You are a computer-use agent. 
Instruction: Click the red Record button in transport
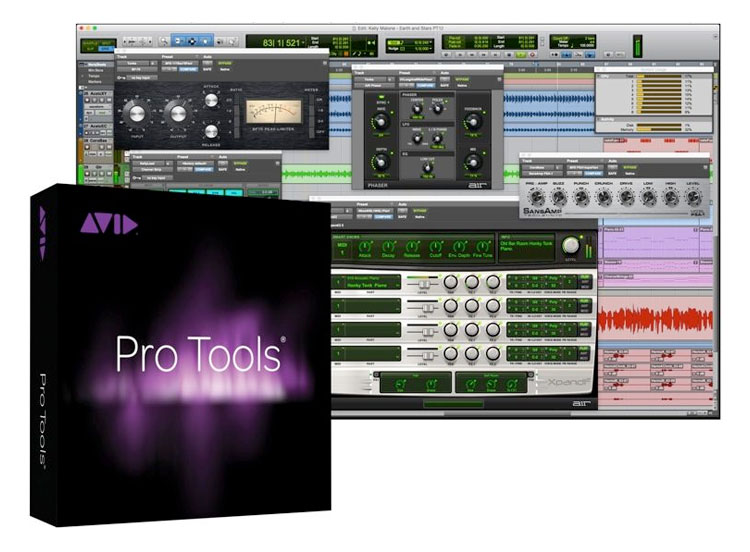point(532,55)
